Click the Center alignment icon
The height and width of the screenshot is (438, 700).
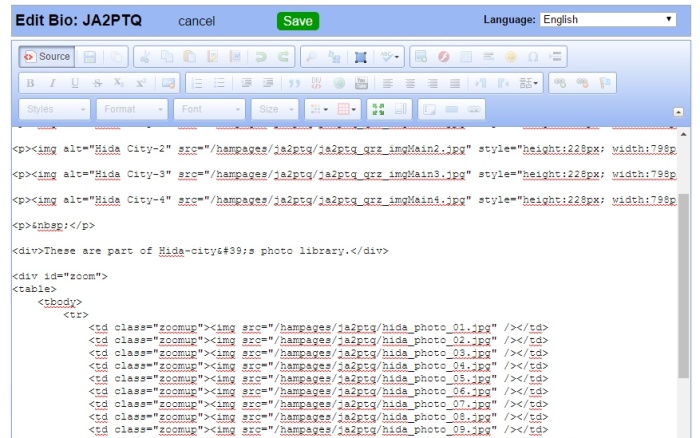point(410,83)
